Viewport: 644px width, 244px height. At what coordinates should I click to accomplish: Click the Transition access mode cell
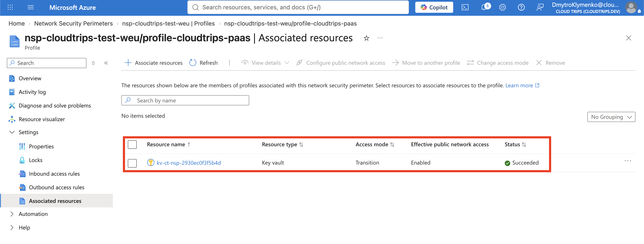(367, 163)
